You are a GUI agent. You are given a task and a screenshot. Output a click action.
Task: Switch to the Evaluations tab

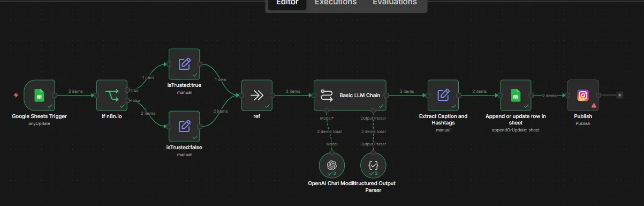click(x=395, y=3)
